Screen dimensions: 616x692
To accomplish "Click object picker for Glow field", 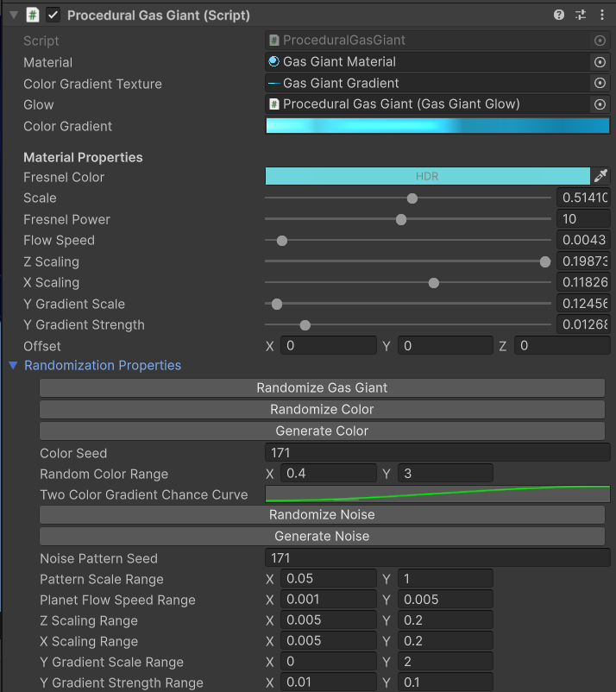I will (600, 104).
